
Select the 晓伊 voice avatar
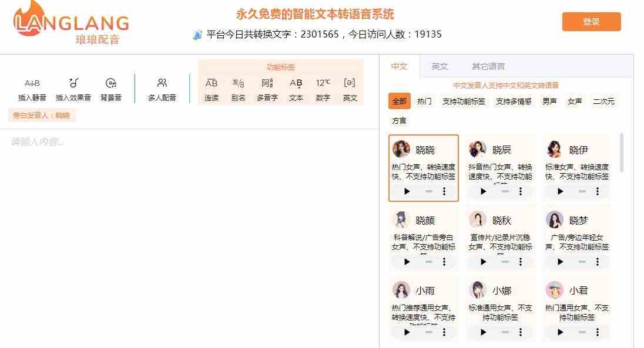pos(555,150)
